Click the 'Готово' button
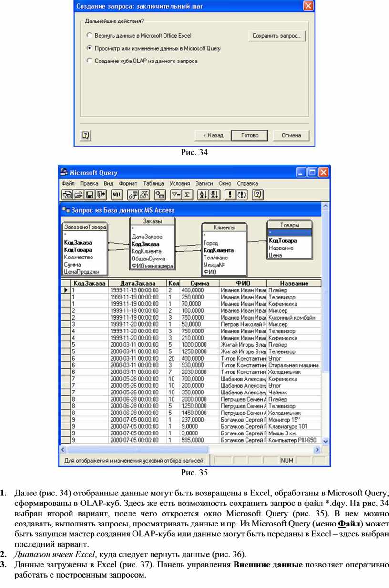Viewport: 389px width, 588px height. point(249,135)
